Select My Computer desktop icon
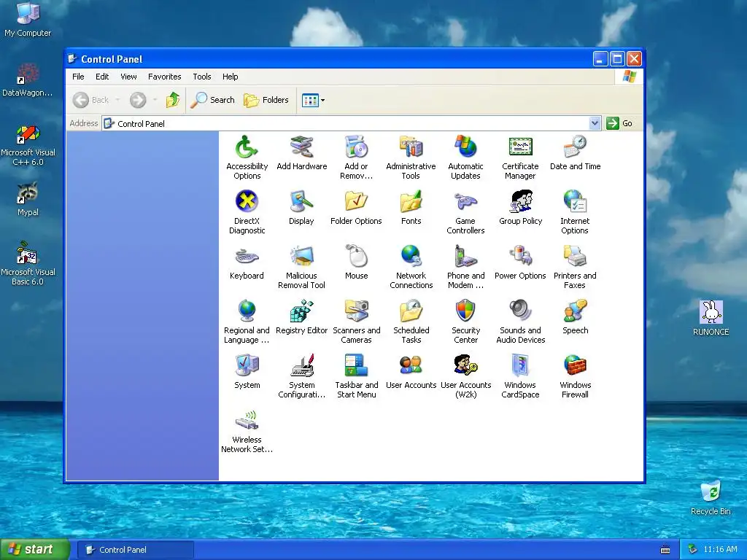The image size is (747, 560). (28, 20)
